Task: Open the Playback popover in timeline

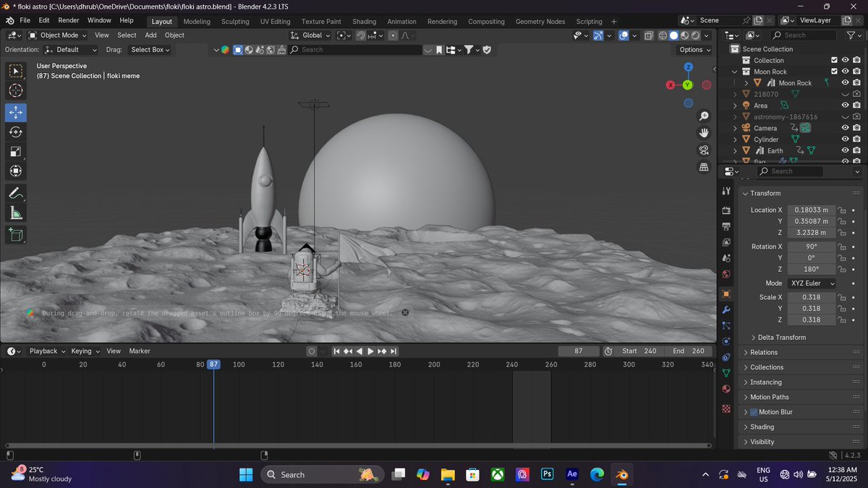Action: [47, 351]
